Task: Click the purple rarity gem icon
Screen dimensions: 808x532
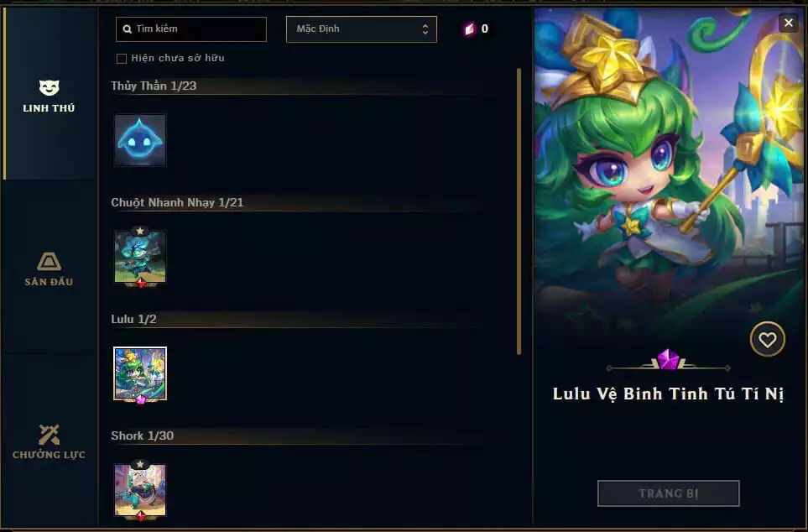Action: [x=669, y=359]
